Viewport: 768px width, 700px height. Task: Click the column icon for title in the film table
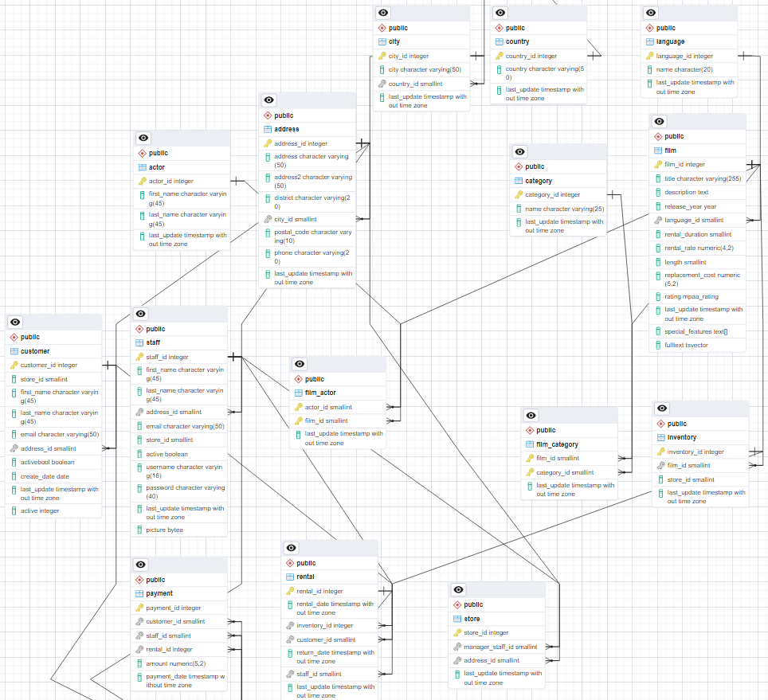[x=659, y=178]
